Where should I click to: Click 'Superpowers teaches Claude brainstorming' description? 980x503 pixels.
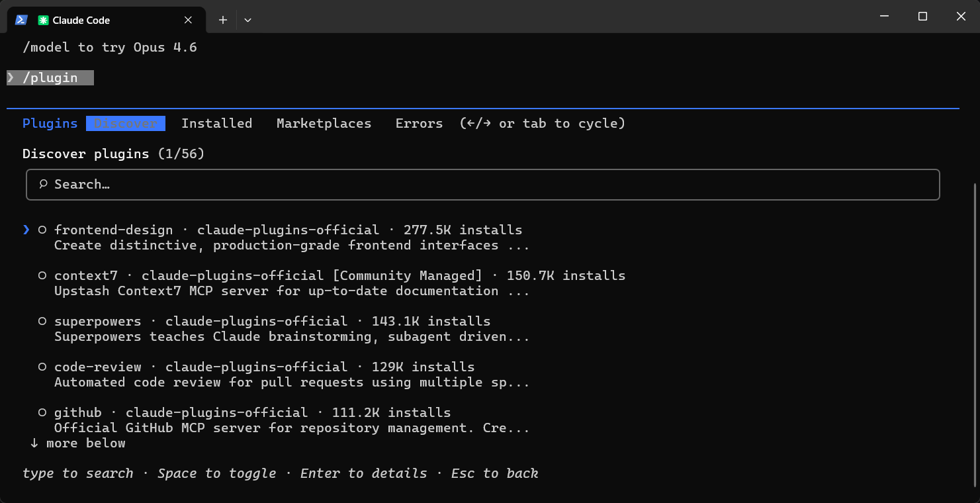pyautogui.click(x=292, y=337)
